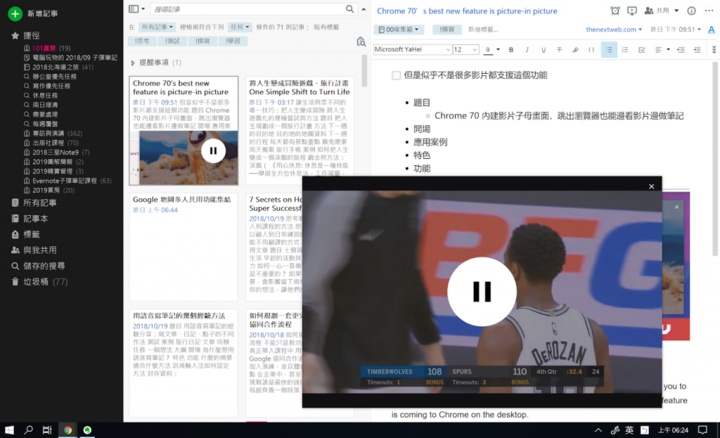The width and height of the screenshot is (720, 438).
Task: Open 所有記事 in the sidebar
Action: tap(34, 203)
